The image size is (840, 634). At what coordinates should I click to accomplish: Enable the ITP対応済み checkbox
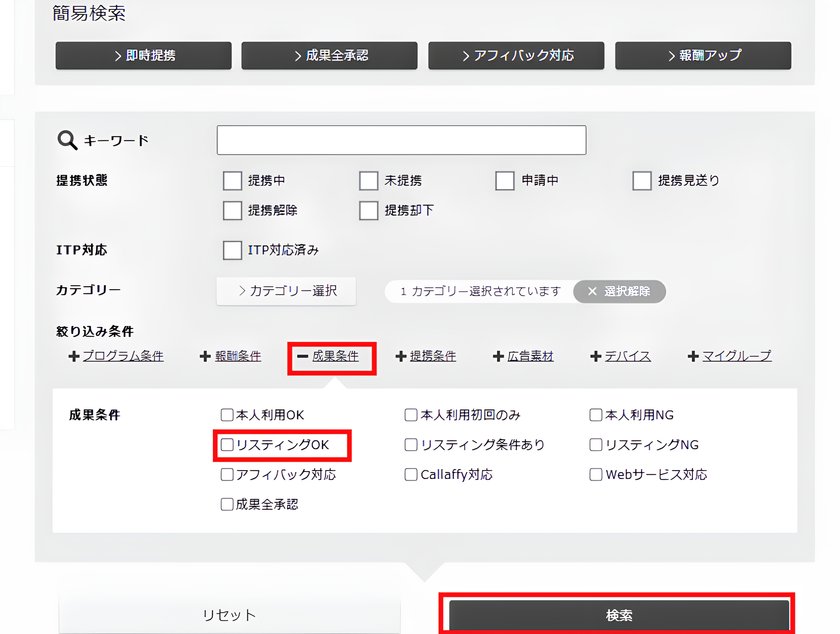pyautogui.click(x=232, y=250)
